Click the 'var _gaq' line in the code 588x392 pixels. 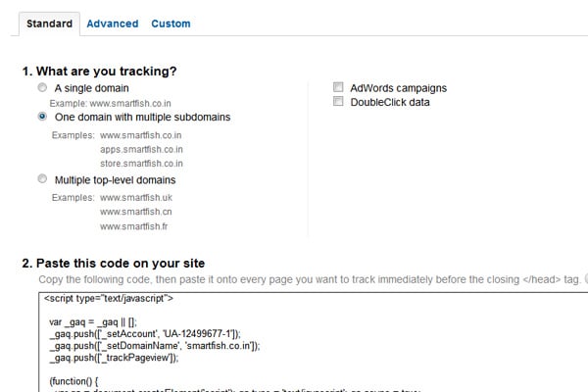pyautogui.click(x=93, y=321)
